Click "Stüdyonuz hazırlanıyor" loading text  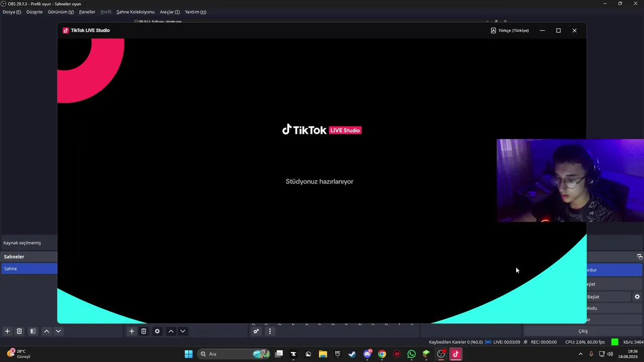point(319,182)
